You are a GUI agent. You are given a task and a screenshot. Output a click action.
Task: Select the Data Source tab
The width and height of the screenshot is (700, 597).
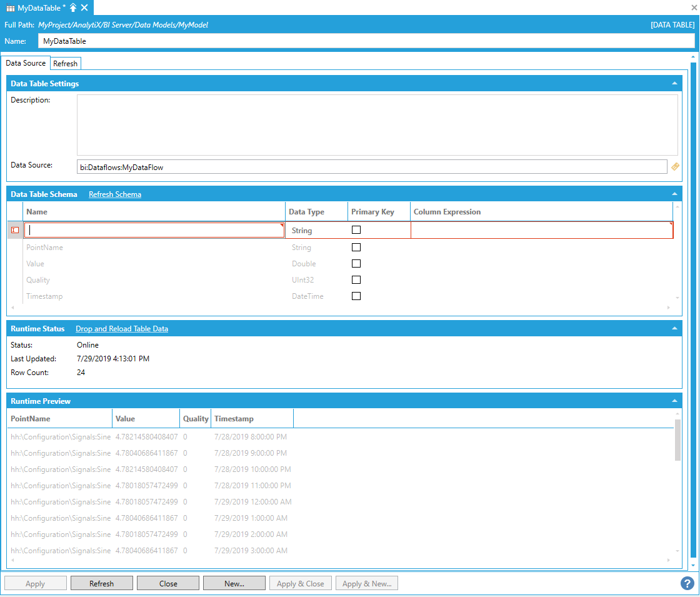(x=26, y=63)
